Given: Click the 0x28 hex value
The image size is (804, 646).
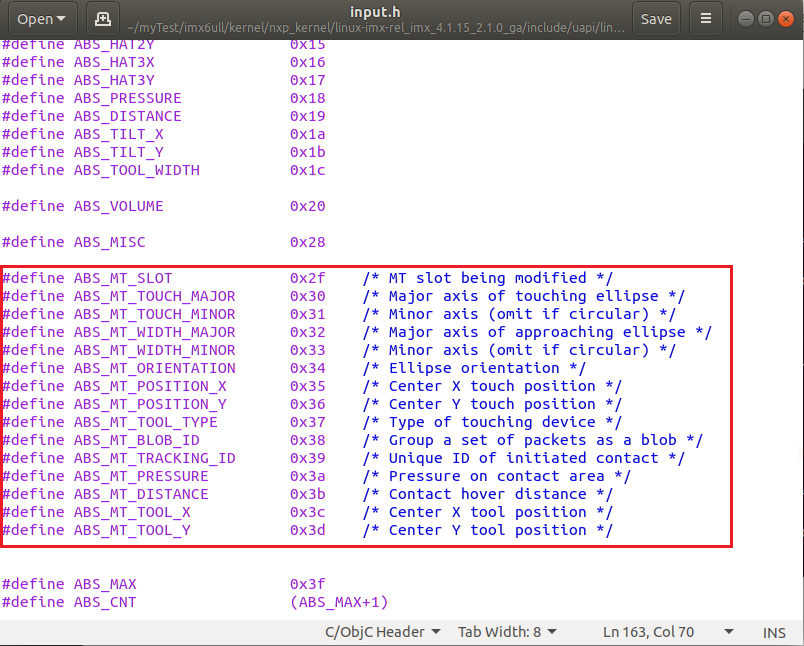Looking at the screenshot, I should tap(307, 242).
